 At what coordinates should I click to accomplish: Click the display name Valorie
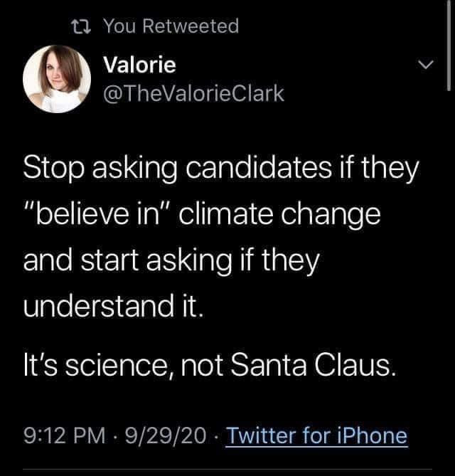(x=140, y=65)
